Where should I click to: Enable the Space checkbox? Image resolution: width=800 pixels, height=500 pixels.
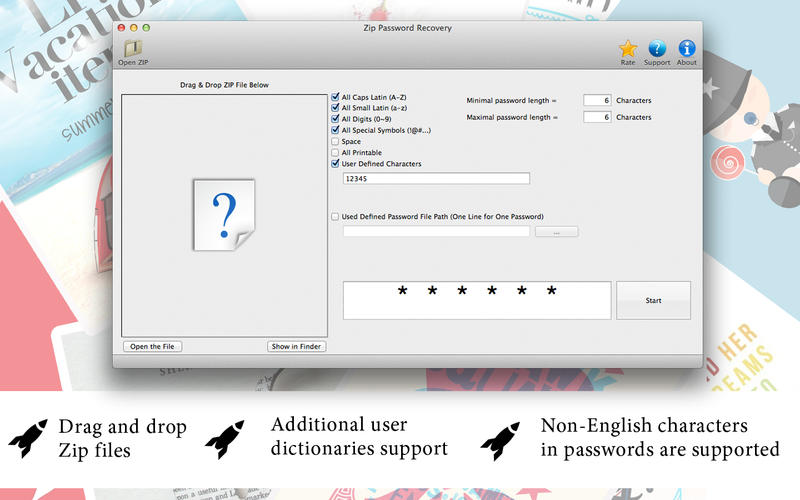[x=335, y=141]
